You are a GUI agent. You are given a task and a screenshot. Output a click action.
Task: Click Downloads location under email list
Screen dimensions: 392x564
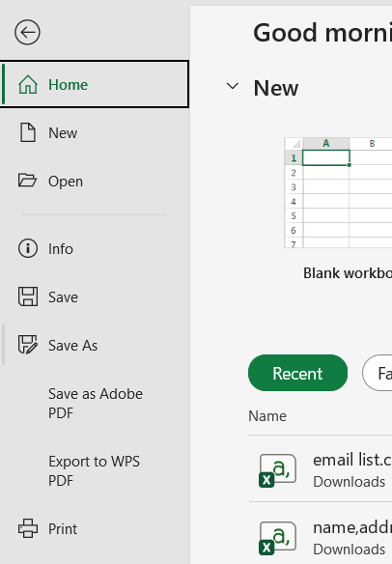click(x=349, y=482)
